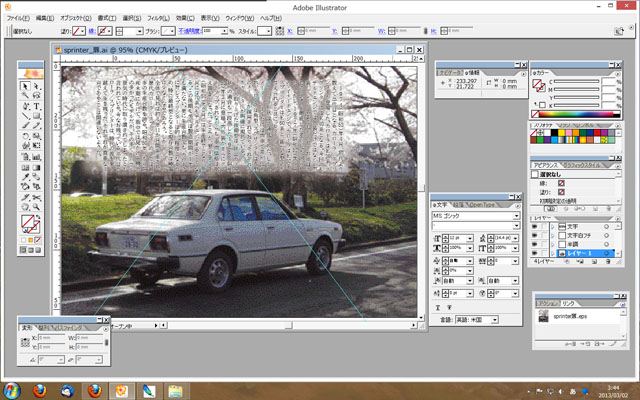Hide the 文字 layer with its eye icon

click(x=535, y=227)
